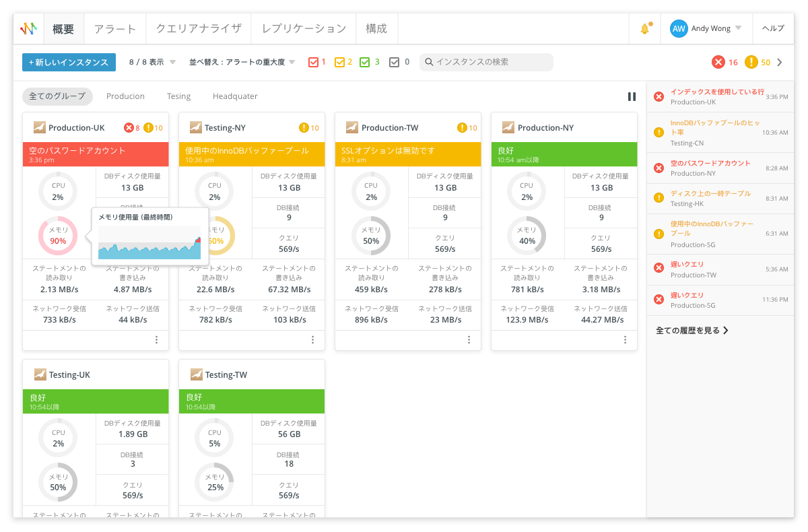Click the Testing-TW instance icon
The height and width of the screenshot is (532, 808).
(x=196, y=374)
